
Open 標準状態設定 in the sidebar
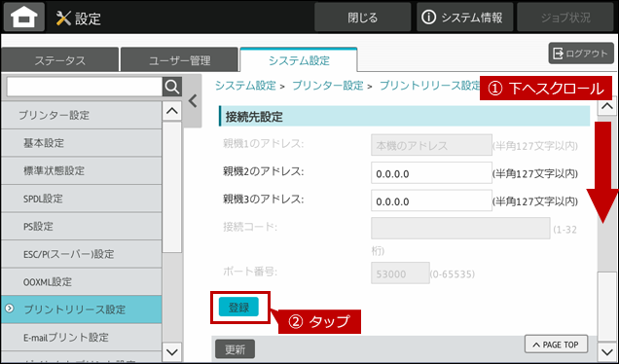point(82,170)
